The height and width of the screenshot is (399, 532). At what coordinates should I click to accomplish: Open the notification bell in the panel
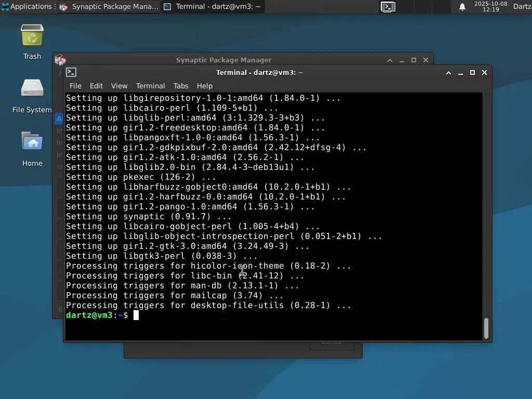(462, 7)
